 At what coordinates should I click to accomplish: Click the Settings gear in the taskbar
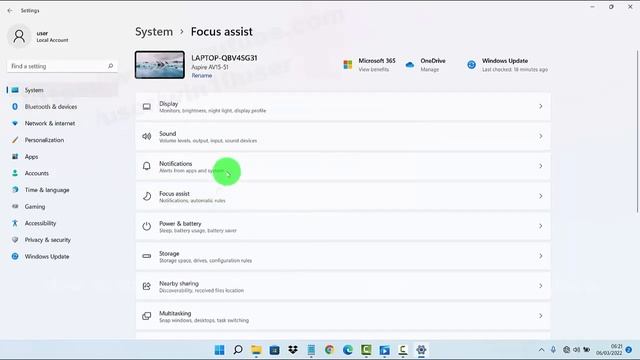pos(421,350)
